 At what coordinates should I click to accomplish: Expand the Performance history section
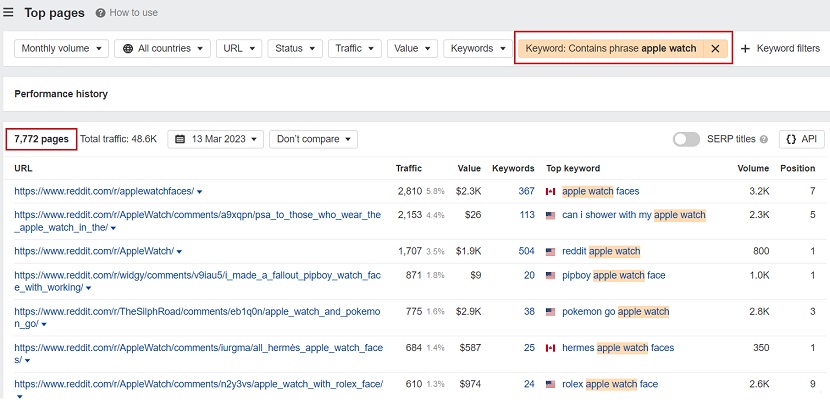61,94
